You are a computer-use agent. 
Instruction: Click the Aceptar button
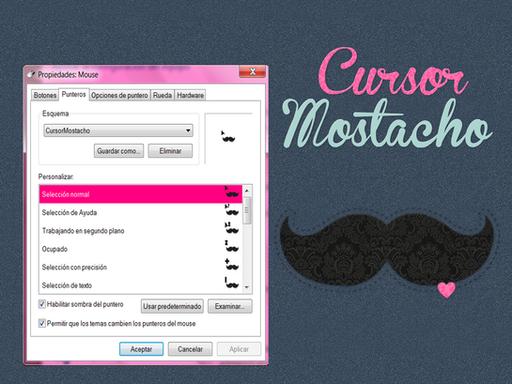(x=141, y=349)
